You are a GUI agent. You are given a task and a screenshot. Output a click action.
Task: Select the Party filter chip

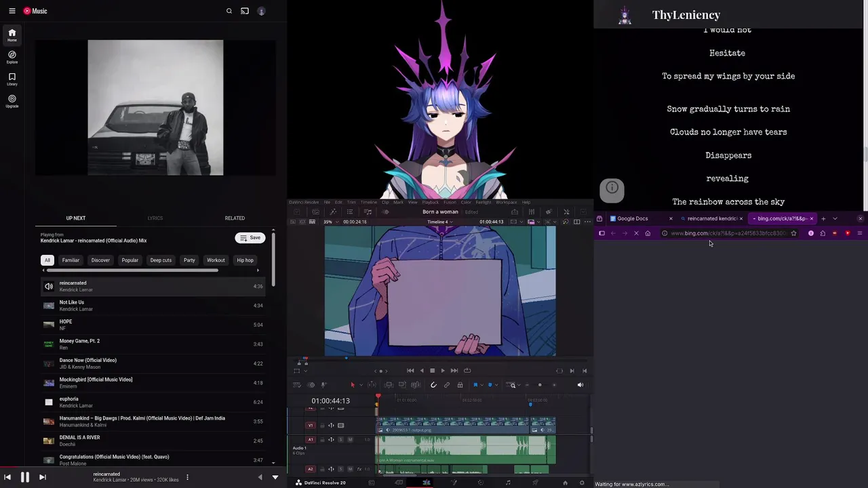point(189,260)
